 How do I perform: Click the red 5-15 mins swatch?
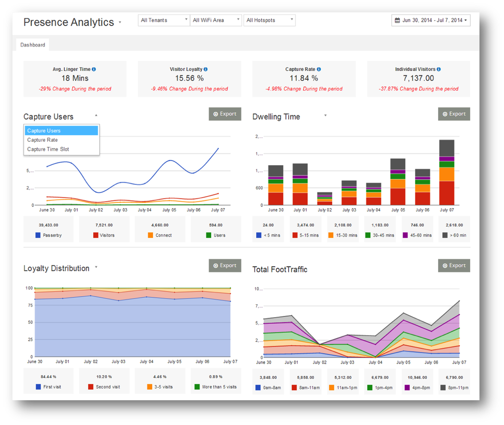pos(295,235)
